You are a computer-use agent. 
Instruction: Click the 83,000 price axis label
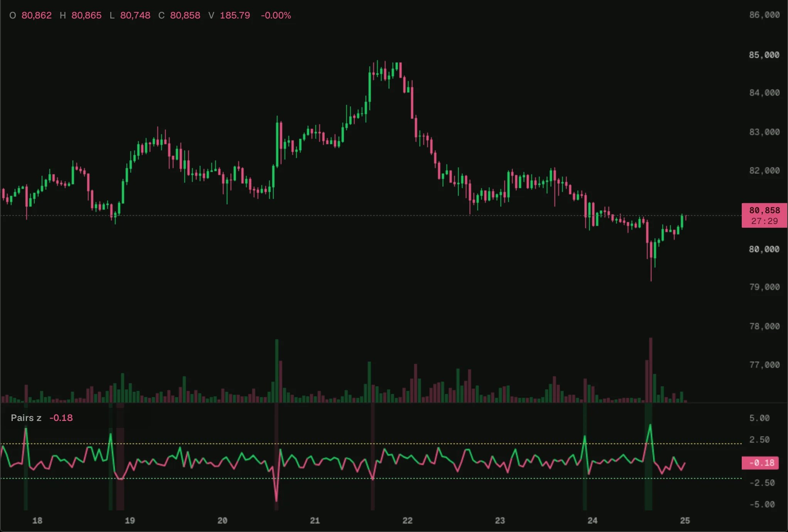pyautogui.click(x=764, y=132)
